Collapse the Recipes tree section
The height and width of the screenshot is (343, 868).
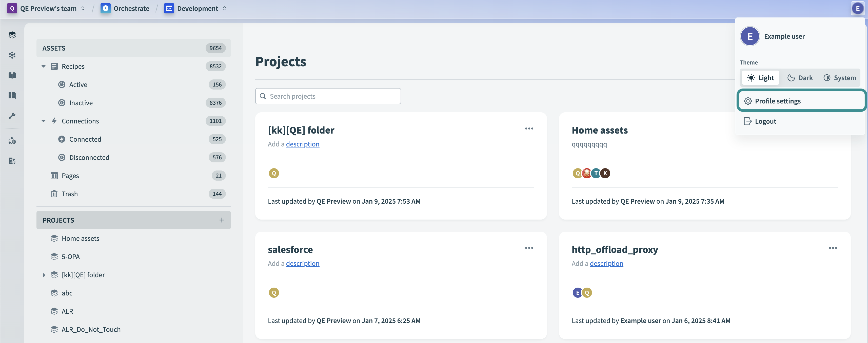click(x=44, y=66)
